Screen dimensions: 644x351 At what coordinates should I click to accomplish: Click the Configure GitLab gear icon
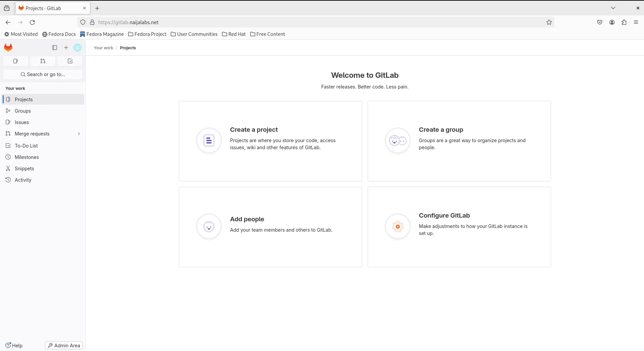tap(398, 227)
